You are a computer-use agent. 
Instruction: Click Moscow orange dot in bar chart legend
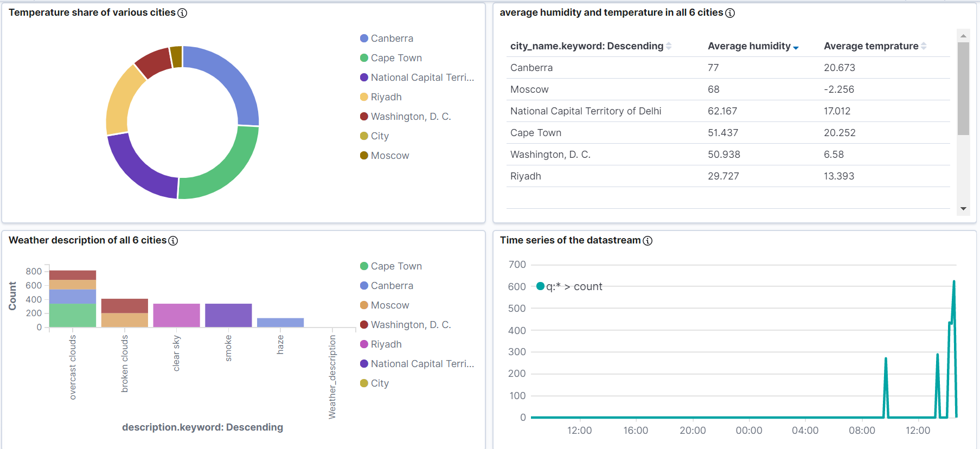click(364, 305)
